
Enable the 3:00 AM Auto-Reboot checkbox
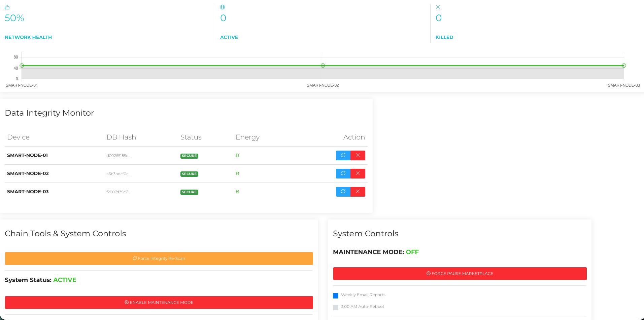pyautogui.click(x=336, y=307)
